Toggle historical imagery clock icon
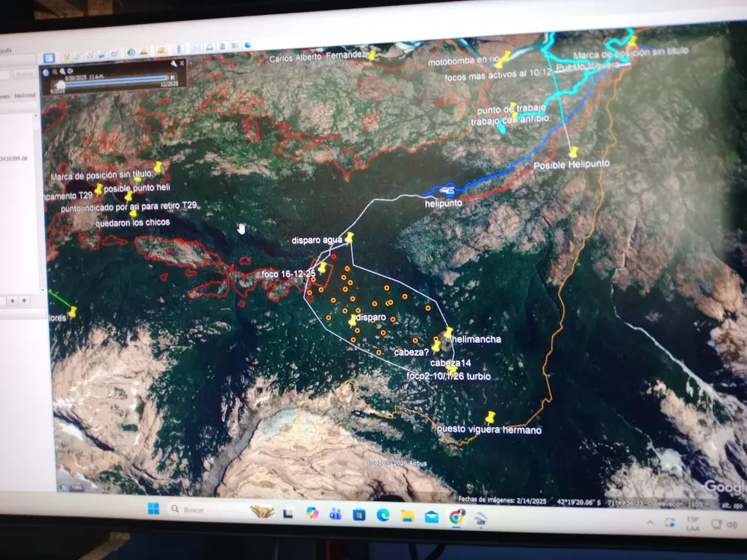Screen dimensions: 747x560 pos(131,52)
